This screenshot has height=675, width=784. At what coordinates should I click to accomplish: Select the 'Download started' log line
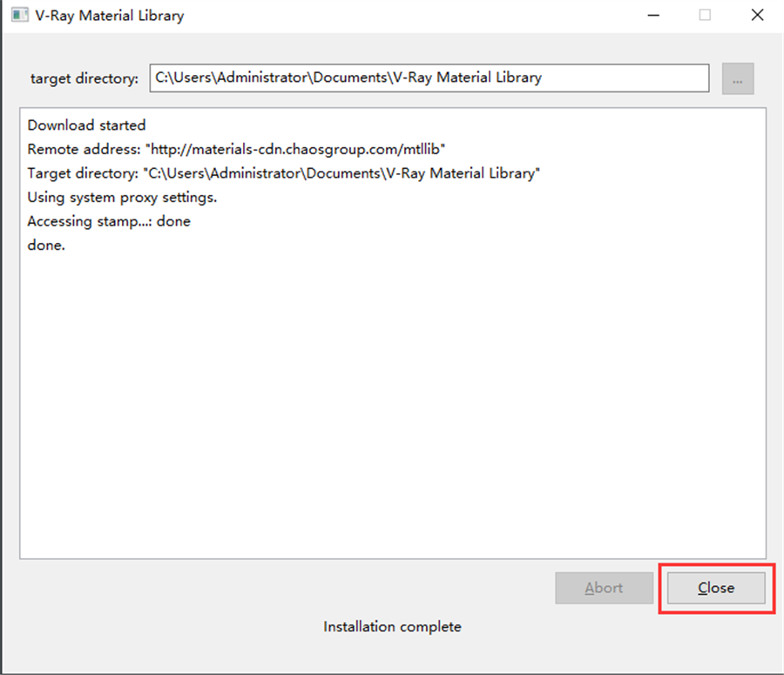tap(86, 125)
